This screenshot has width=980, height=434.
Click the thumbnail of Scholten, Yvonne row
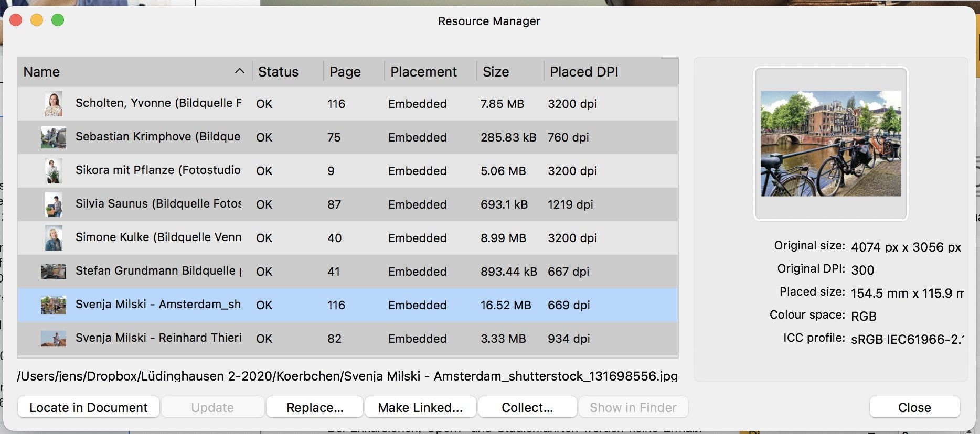pos(54,104)
